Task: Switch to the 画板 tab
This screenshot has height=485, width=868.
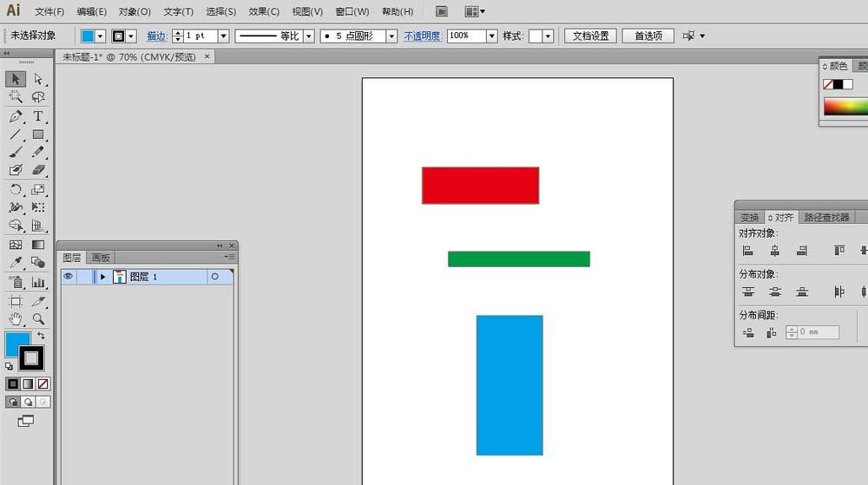Action: pyautogui.click(x=101, y=258)
